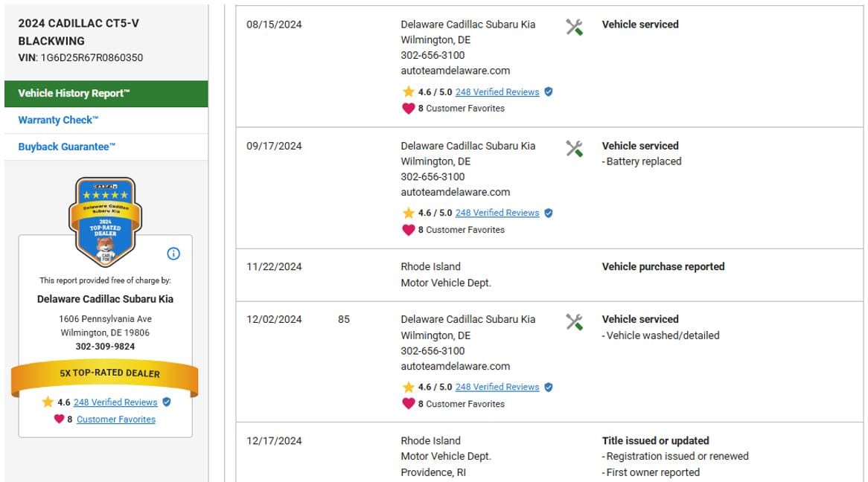Open 248 Verified Reviews for 09/17/2024 entry
The width and height of the screenshot is (868, 482).
(x=497, y=213)
